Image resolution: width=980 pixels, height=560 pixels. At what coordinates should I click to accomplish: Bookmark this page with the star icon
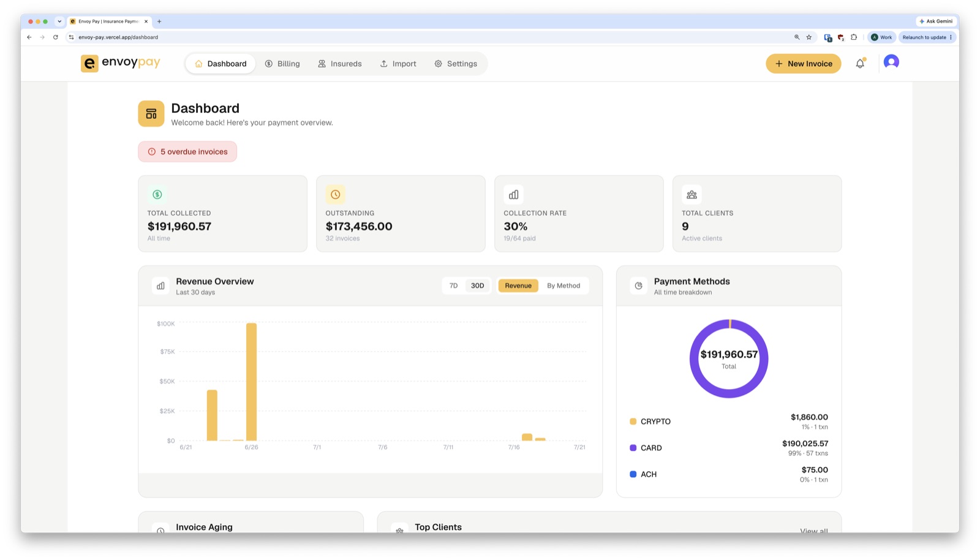coord(809,37)
